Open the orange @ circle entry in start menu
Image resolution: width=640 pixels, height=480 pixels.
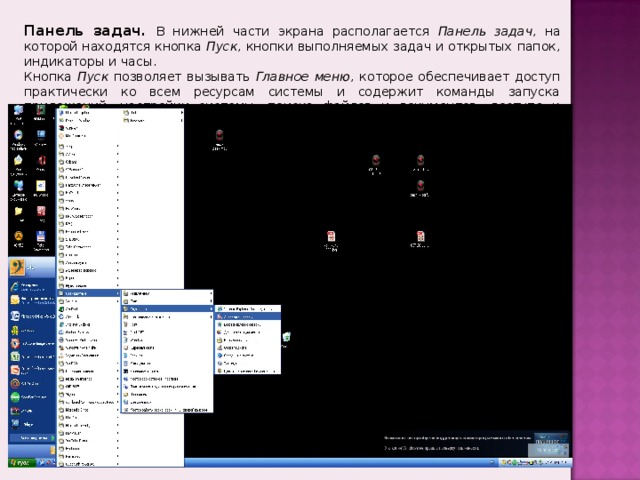(x=32, y=384)
